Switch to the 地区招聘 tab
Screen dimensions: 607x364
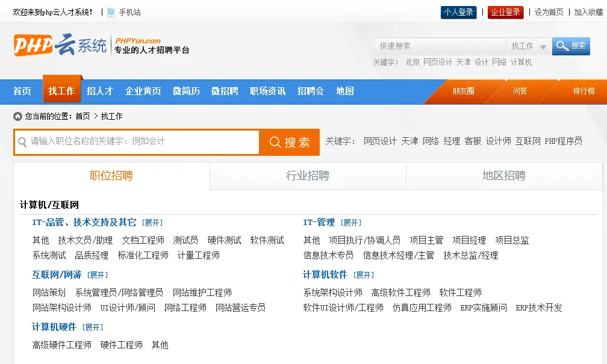click(x=504, y=176)
